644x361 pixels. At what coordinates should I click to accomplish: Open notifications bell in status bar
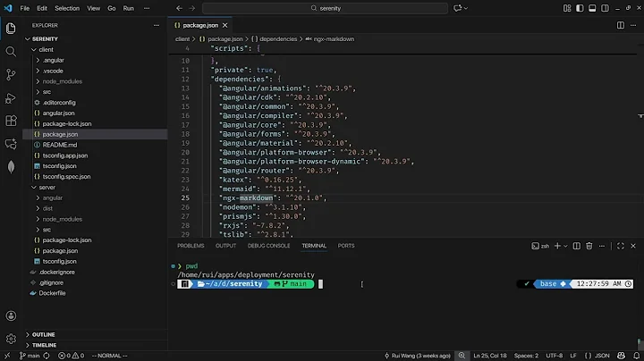[x=636, y=356]
